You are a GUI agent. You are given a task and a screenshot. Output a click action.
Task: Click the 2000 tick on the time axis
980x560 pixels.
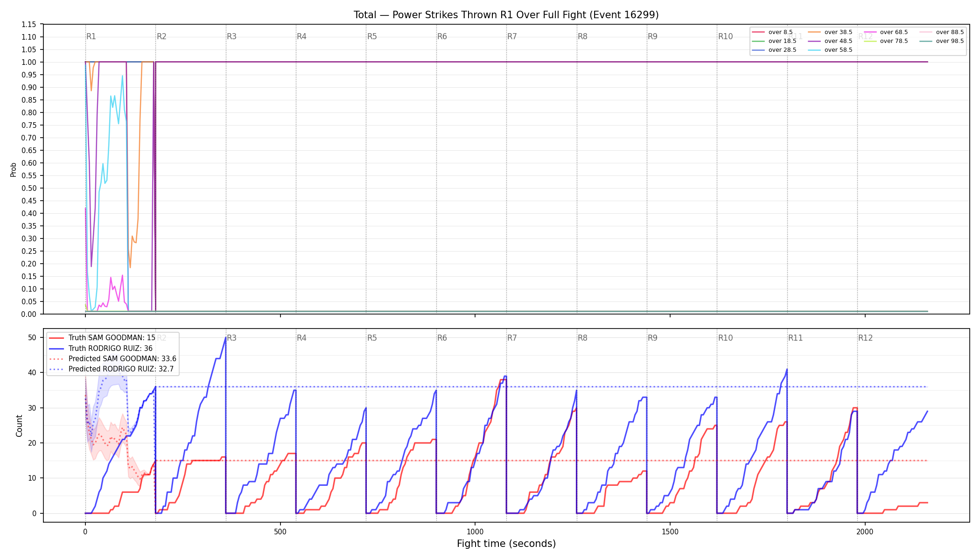click(865, 532)
